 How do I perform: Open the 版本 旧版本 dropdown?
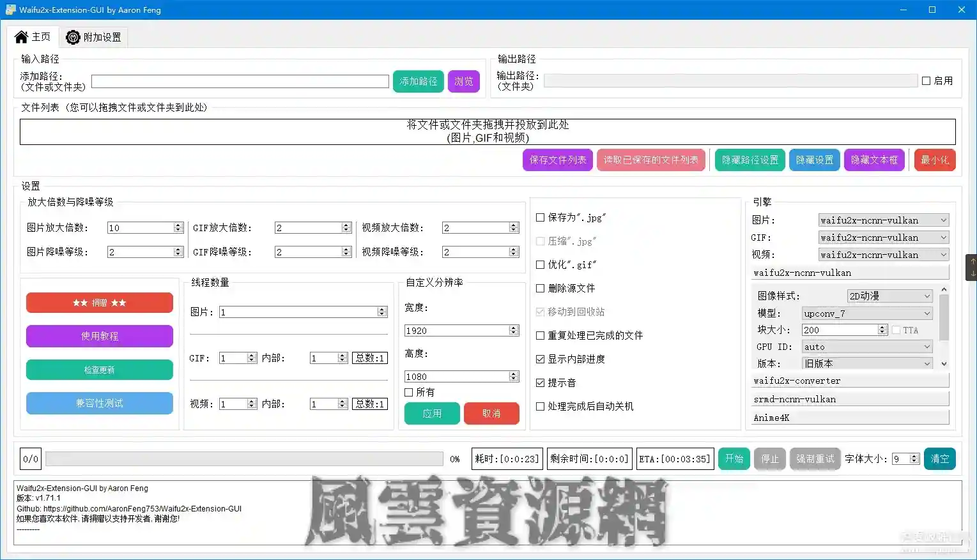tap(867, 364)
